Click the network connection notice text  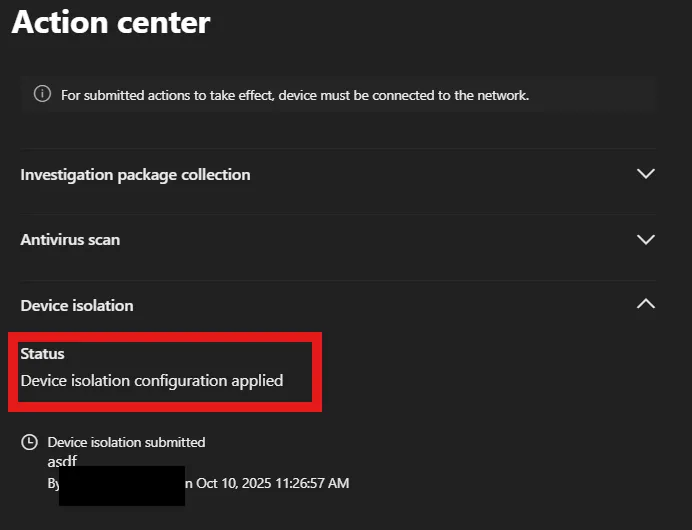(295, 96)
